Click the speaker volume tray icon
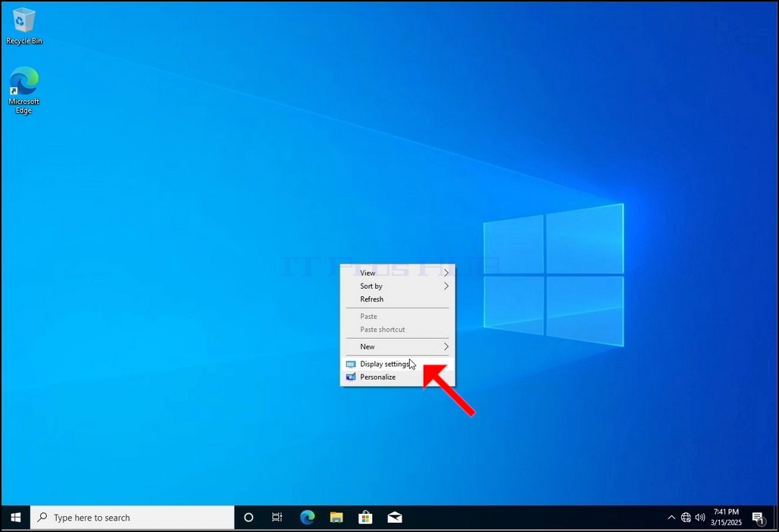Screen dimensions: 779x532 click(x=700, y=518)
